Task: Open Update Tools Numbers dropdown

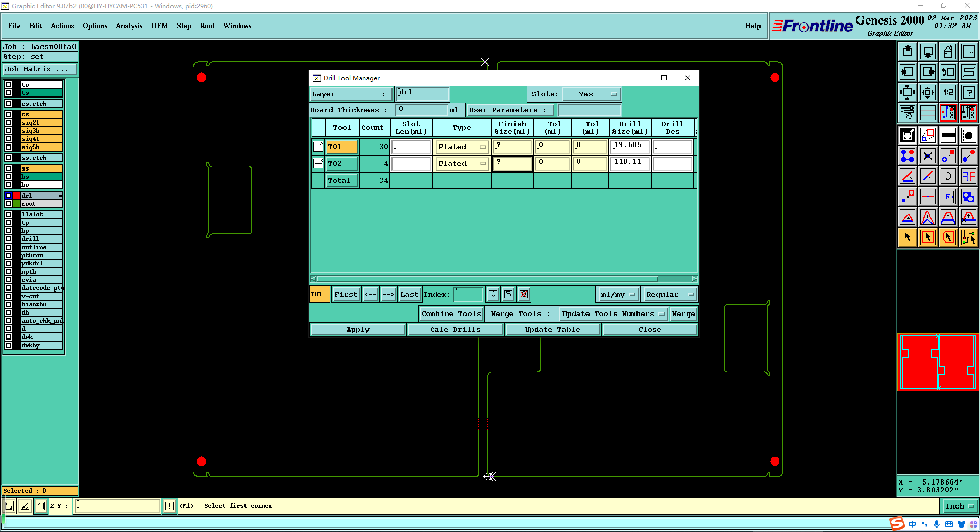Action: point(614,313)
